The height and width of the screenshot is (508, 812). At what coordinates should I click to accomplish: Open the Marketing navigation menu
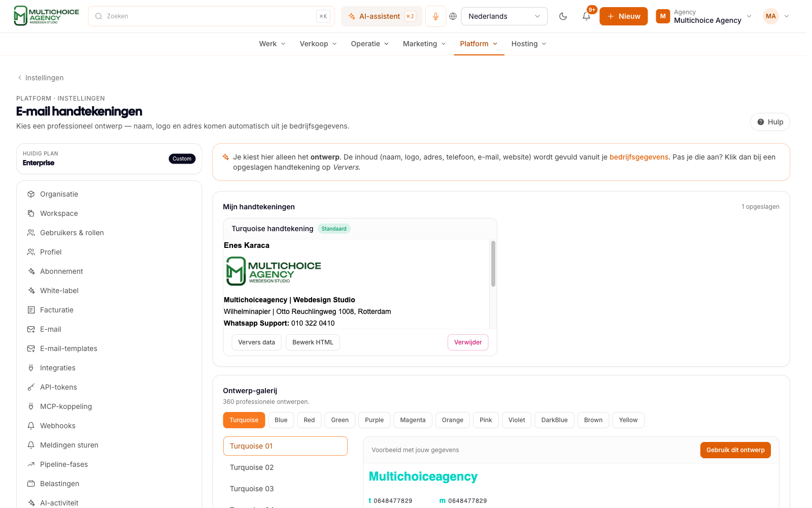(x=424, y=44)
